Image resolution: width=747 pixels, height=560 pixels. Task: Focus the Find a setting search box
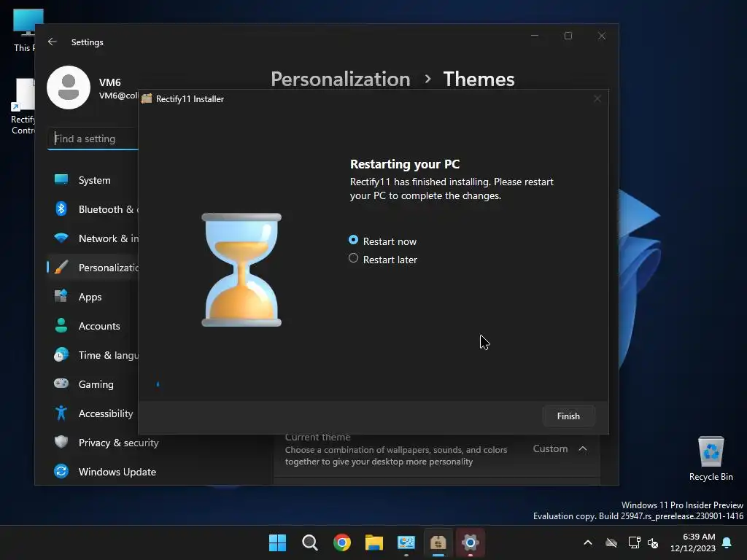click(93, 139)
